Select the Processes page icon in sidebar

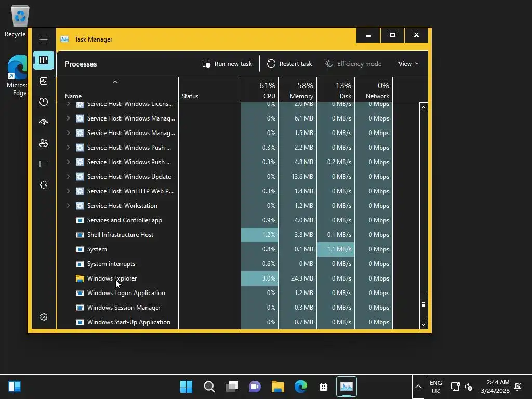44,60
